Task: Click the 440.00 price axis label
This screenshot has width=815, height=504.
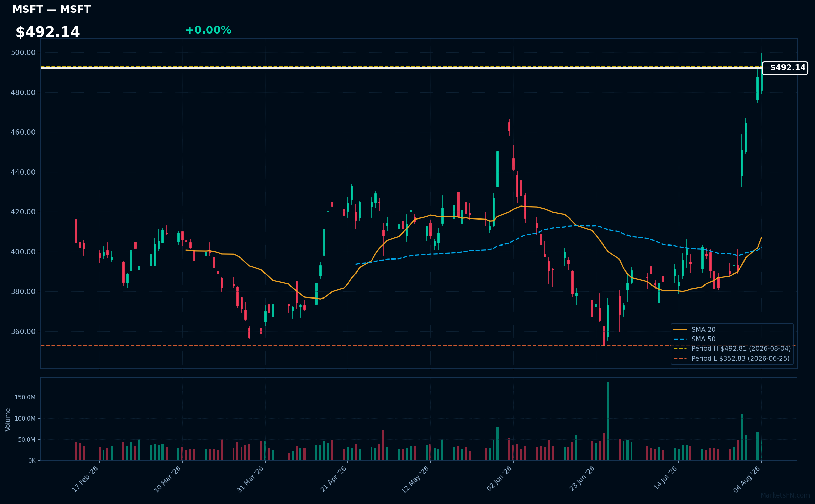Action: [23, 172]
